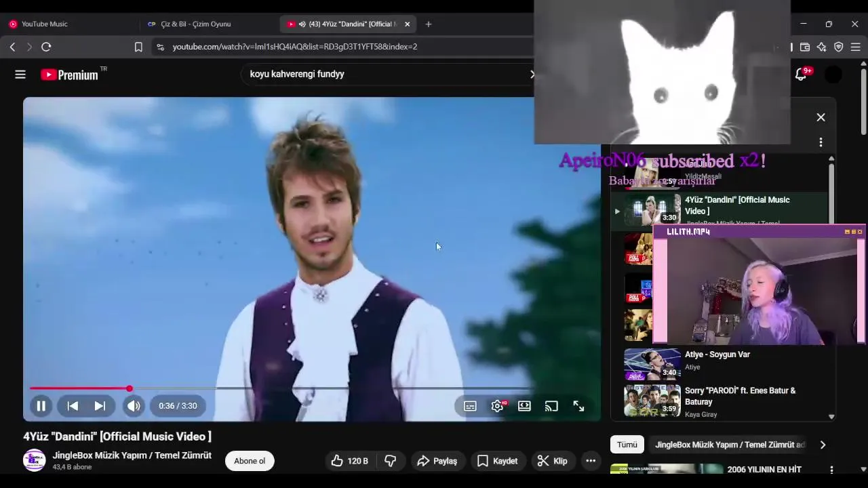Open the YouTube guide hamburger menu
The width and height of the screenshot is (868, 488).
[20, 75]
